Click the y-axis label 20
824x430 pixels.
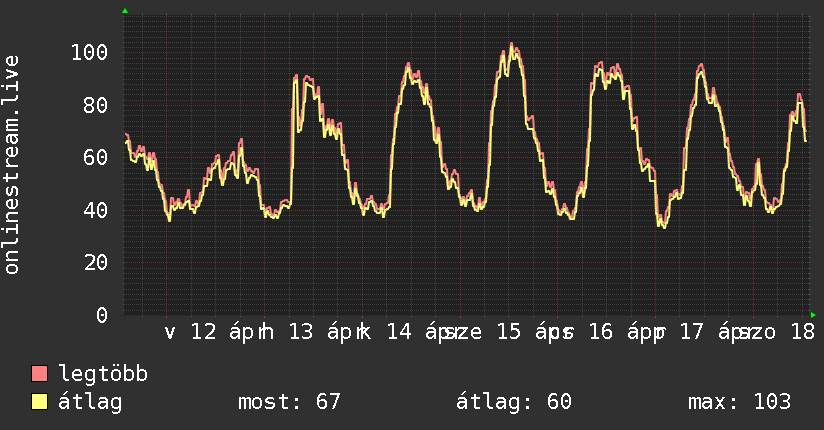point(96,262)
